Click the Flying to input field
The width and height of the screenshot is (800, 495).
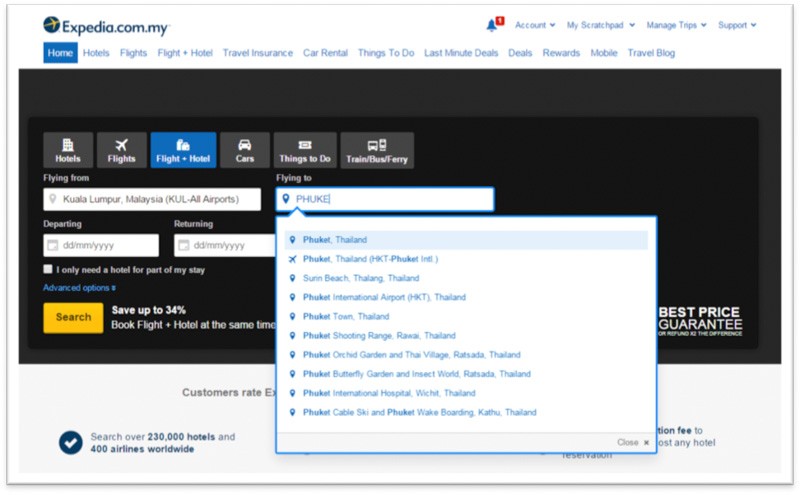click(x=385, y=199)
